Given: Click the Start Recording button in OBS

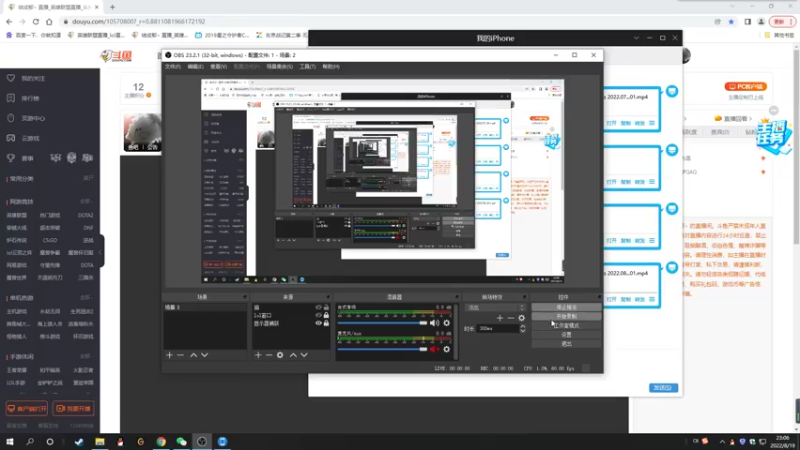Looking at the screenshot, I should 566,316.
